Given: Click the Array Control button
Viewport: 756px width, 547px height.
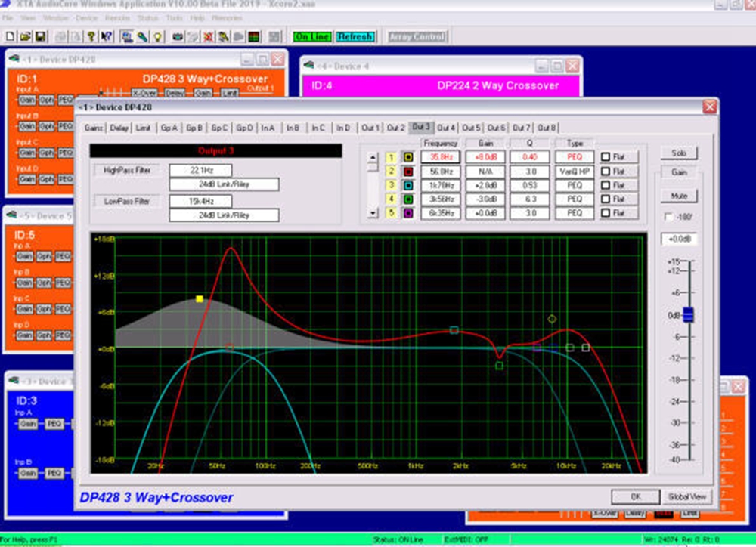Looking at the screenshot, I should (x=417, y=36).
